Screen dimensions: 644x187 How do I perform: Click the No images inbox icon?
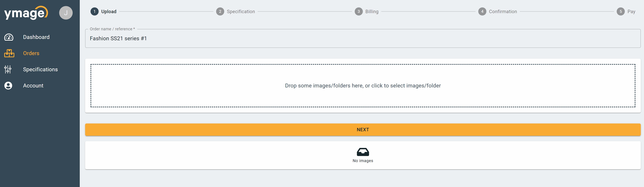coord(362,152)
